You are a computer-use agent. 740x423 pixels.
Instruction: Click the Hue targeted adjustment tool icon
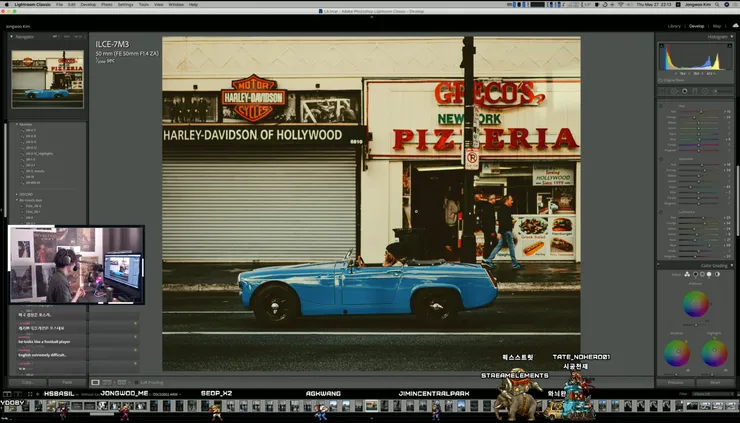(661, 106)
